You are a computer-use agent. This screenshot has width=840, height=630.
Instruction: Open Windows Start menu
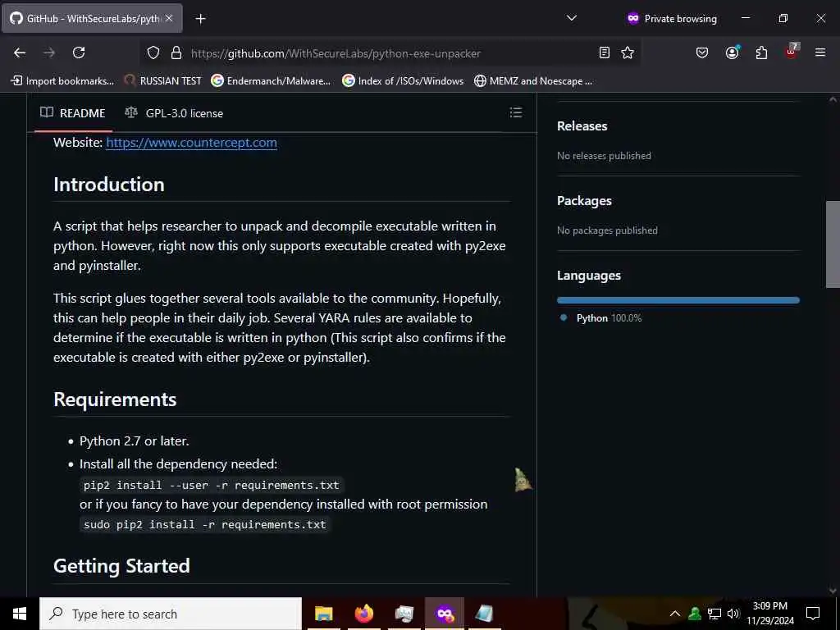[x=20, y=614]
